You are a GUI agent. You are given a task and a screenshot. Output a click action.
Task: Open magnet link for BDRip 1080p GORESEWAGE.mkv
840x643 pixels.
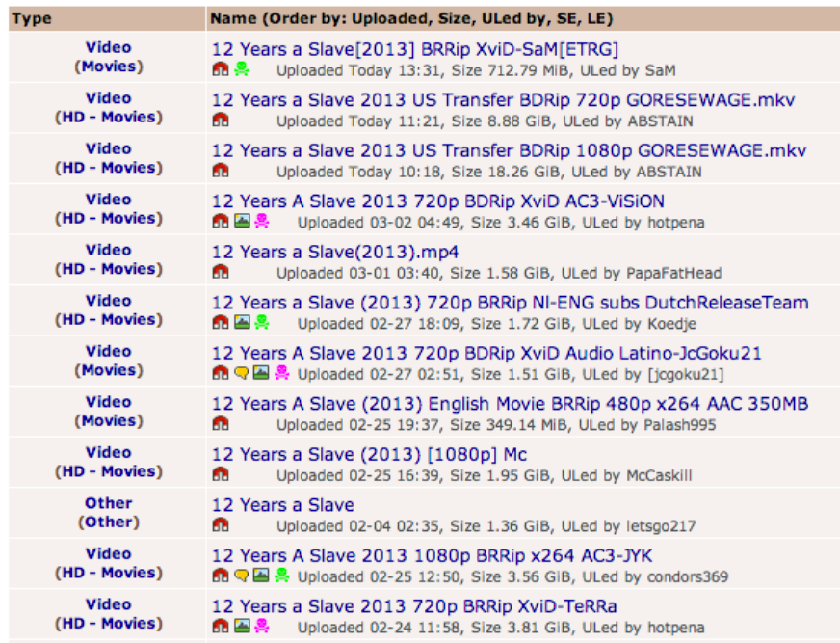[x=221, y=171]
